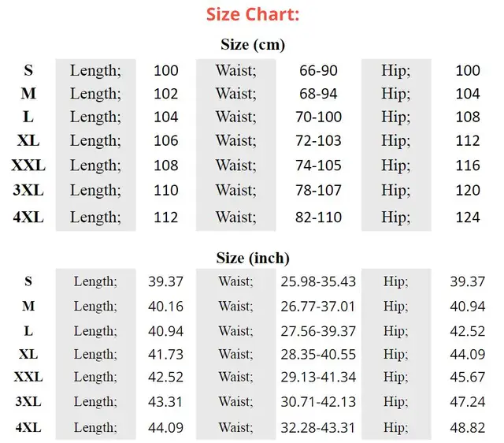Click the waist range 82-110
Viewport: 504px width, 443px height.
point(318,217)
